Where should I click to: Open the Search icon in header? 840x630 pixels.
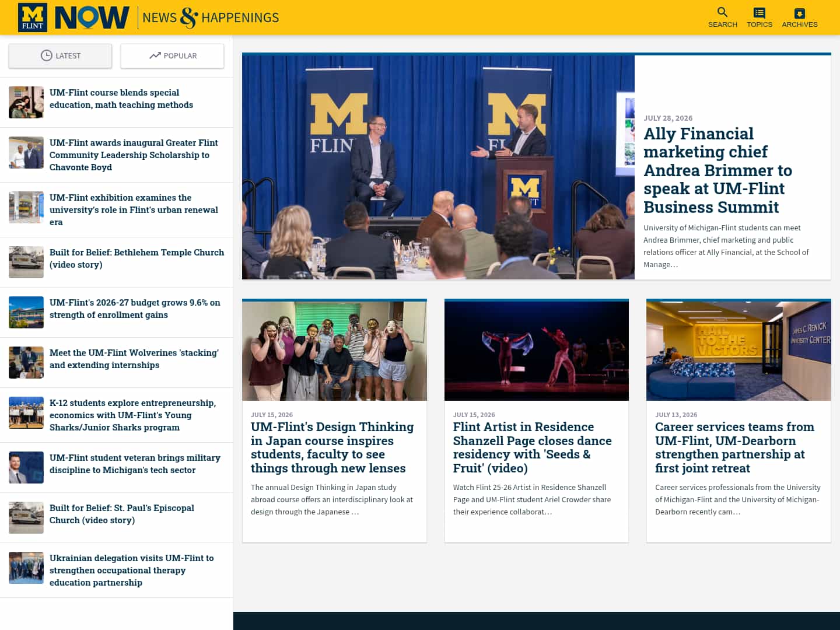[x=723, y=17]
